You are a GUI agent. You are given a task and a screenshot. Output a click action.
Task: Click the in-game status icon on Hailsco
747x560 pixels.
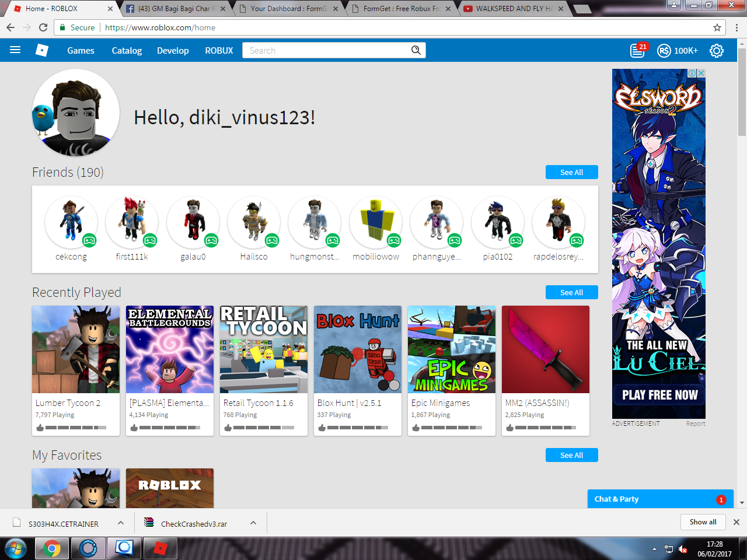pyautogui.click(x=272, y=240)
